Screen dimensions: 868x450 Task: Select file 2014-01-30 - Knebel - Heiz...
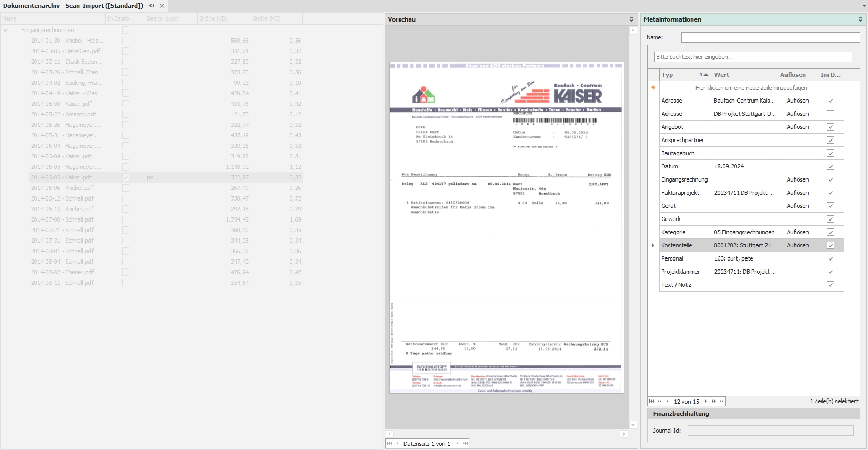tap(67, 41)
